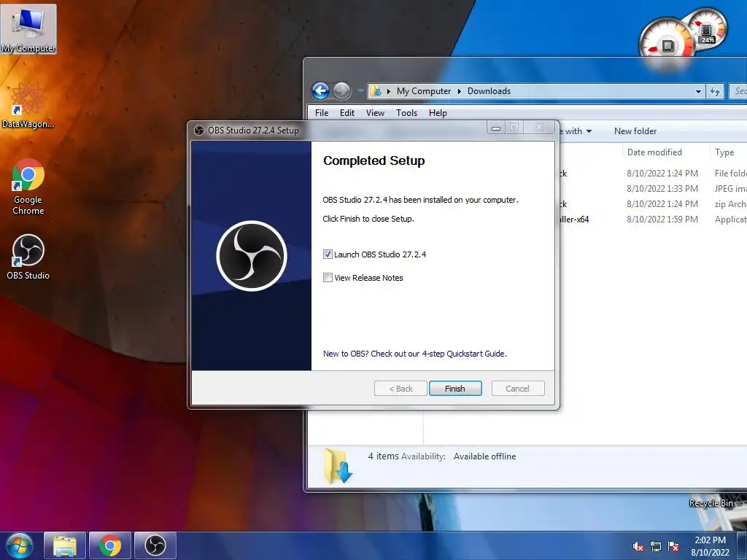The width and height of the screenshot is (747, 560).
Task: Open the DataWagon desktop shortcut
Action: pyautogui.click(x=28, y=106)
